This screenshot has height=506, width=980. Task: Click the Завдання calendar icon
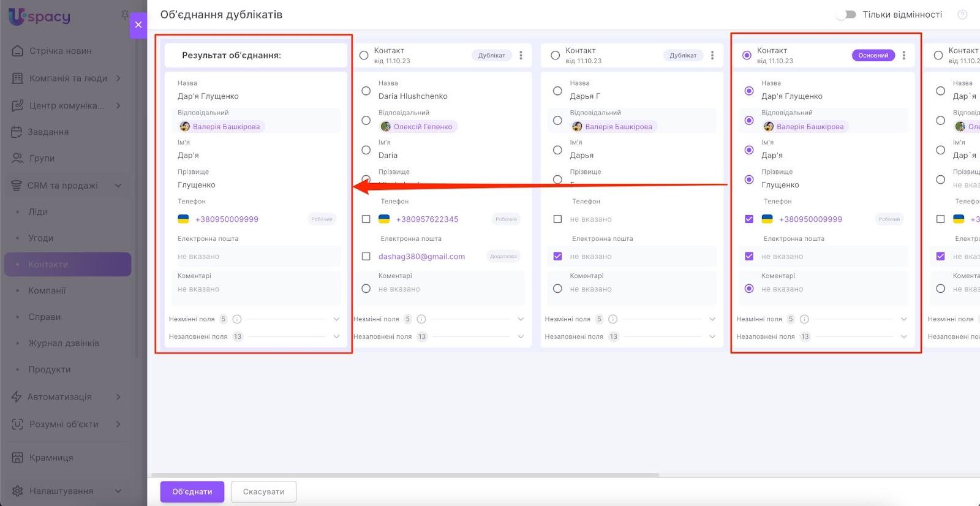point(17,132)
